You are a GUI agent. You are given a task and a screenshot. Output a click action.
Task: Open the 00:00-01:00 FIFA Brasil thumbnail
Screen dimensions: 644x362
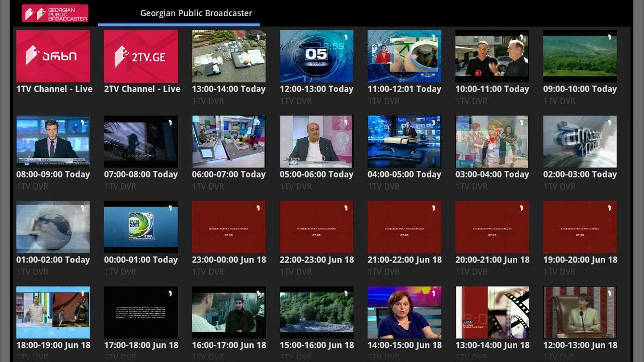[x=141, y=227]
